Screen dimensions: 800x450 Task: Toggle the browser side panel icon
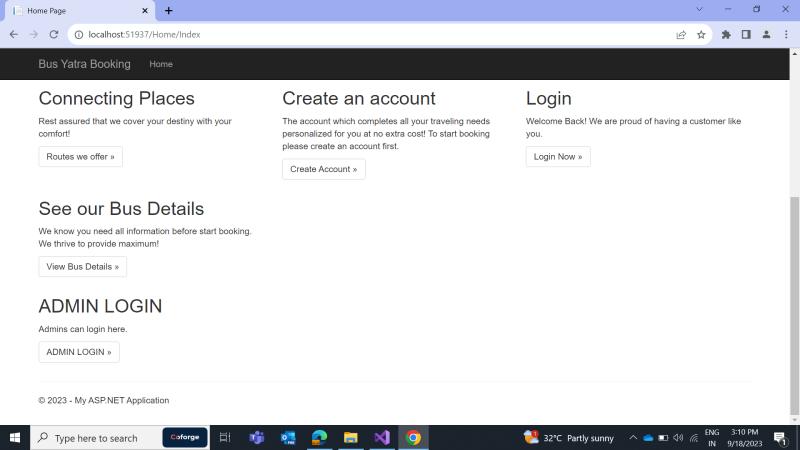[746, 35]
